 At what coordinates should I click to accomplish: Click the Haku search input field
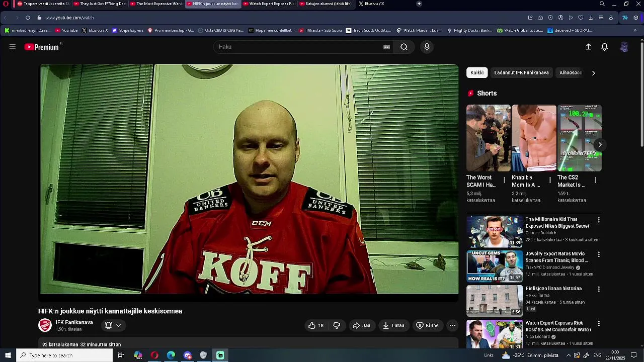[299, 47]
